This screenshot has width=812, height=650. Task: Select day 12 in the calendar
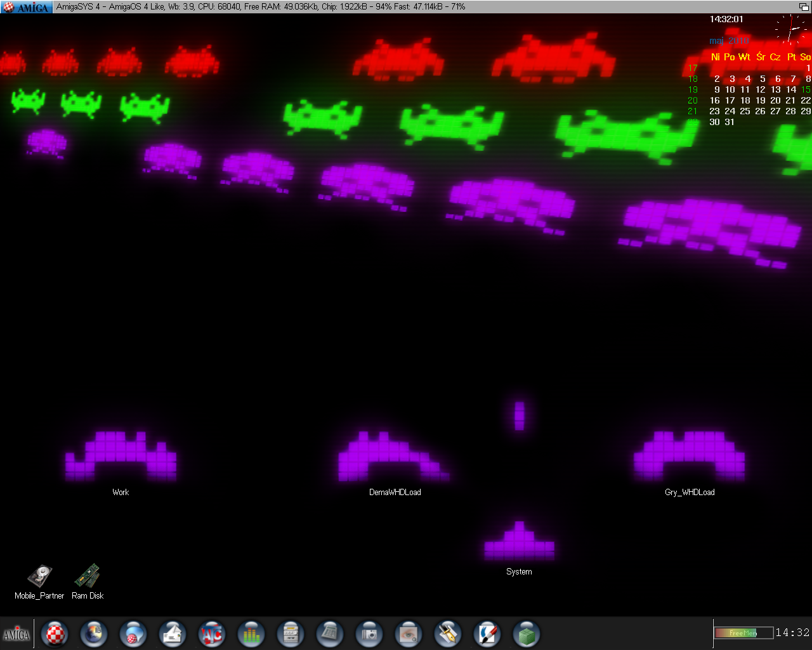coord(760,90)
